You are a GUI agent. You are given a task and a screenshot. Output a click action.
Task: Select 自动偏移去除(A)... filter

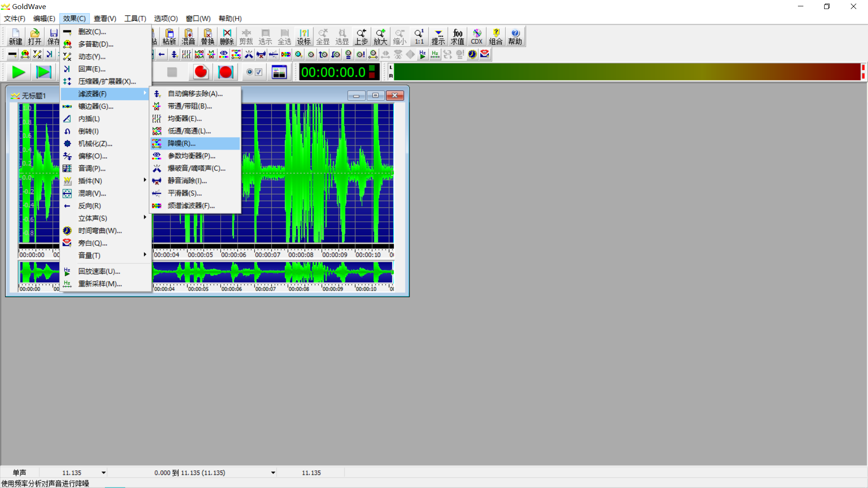click(x=195, y=94)
